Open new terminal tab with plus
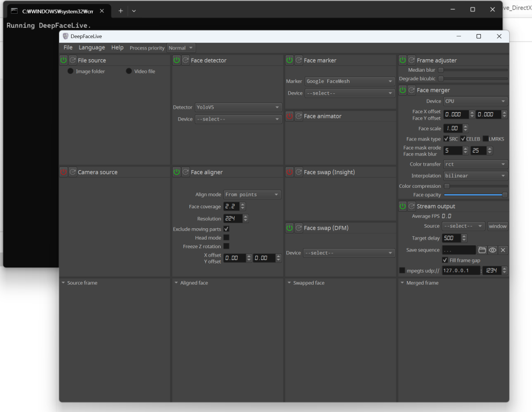Image resolution: width=532 pixels, height=412 pixels. pos(120,11)
